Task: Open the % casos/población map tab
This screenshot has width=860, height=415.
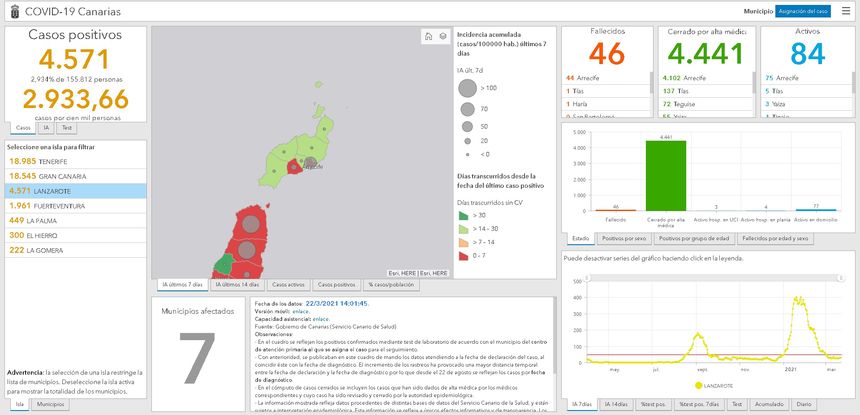Action: tap(392, 285)
